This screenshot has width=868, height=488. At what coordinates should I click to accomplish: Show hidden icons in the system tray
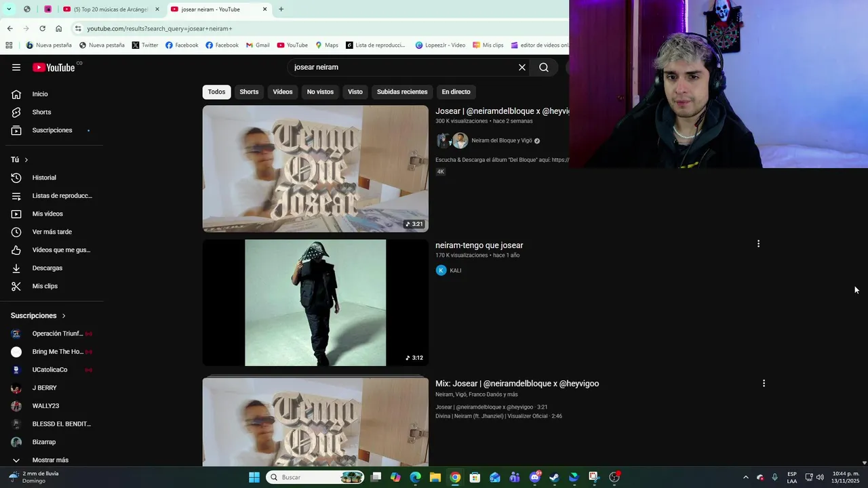[745, 477]
